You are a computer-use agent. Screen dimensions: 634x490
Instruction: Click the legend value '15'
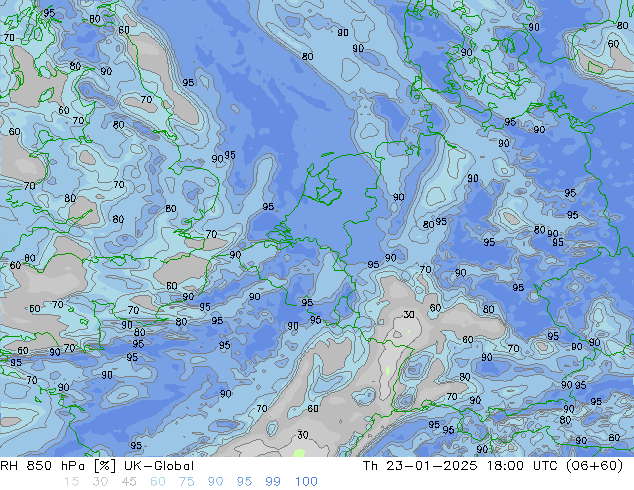click(71, 482)
